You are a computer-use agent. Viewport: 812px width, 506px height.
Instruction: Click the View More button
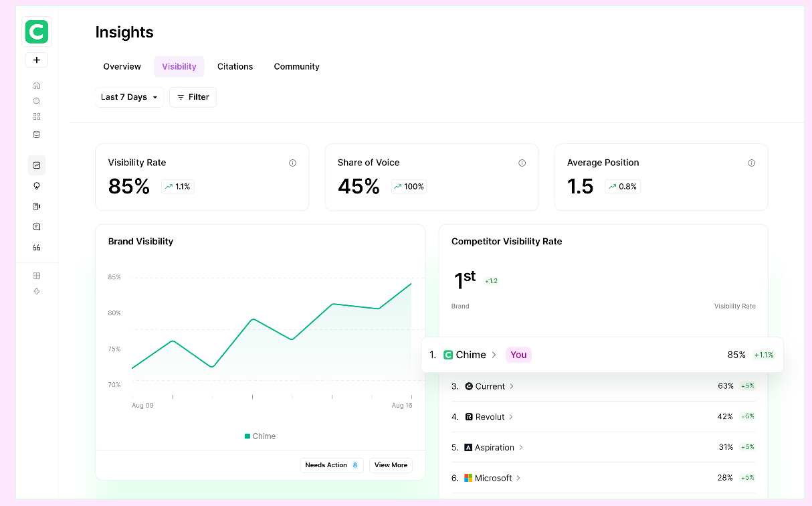click(391, 465)
